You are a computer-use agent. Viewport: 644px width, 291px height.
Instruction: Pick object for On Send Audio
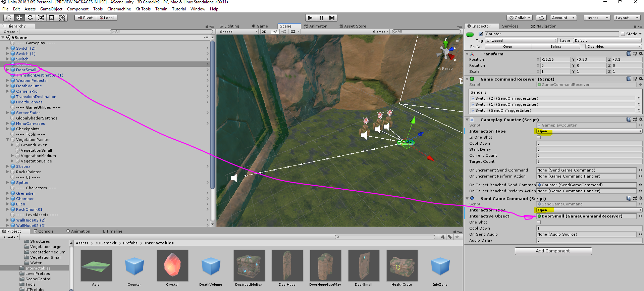[640, 234]
